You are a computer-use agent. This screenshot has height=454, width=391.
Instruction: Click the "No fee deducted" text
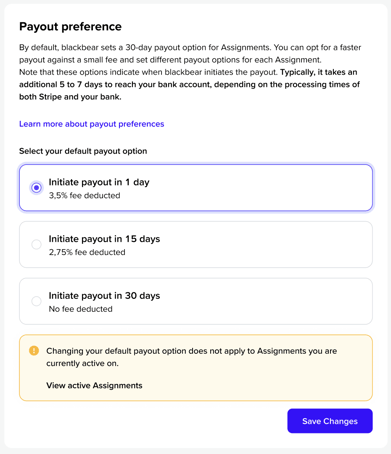click(80, 309)
